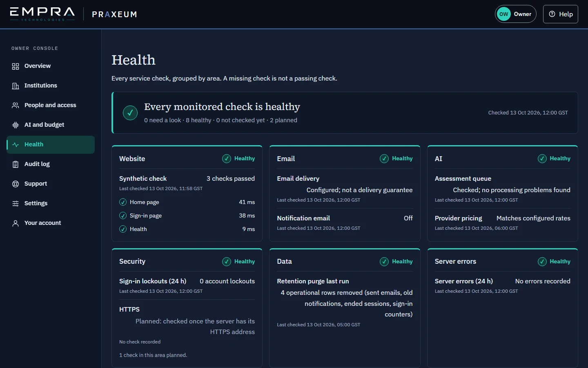This screenshot has height=368, width=588.
Task: Click the "1 check in this area planned." note
Action: click(153, 355)
